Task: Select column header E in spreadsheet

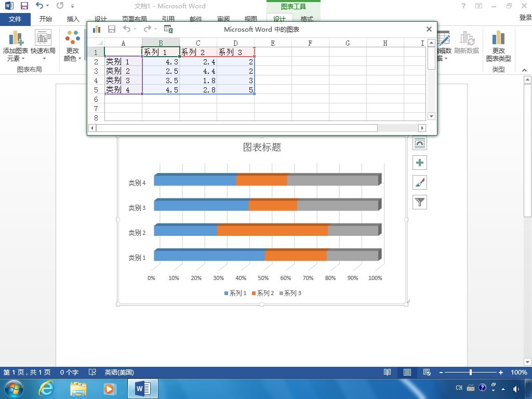Action: click(x=273, y=43)
